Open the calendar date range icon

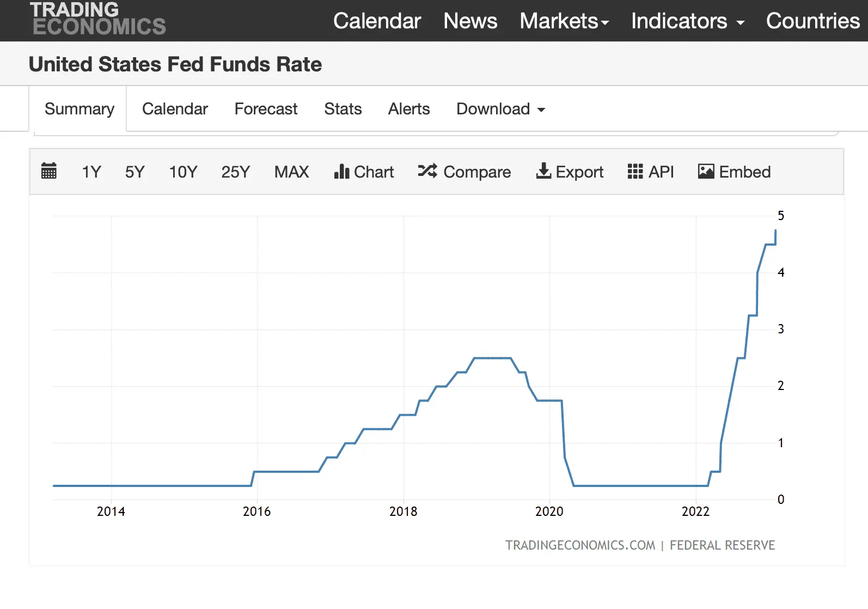pyautogui.click(x=49, y=172)
